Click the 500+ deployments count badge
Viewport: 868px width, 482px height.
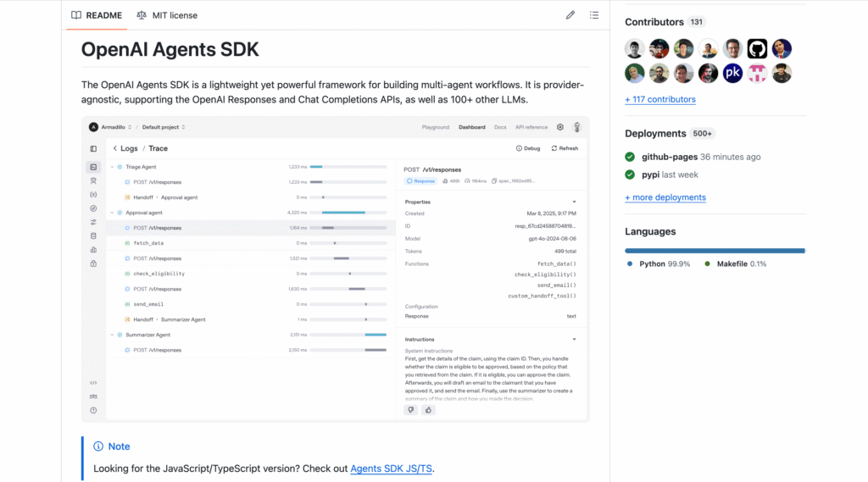point(702,133)
